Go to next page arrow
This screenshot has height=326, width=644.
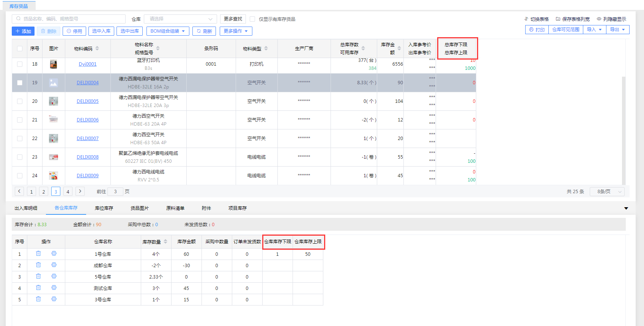coord(80,191)
